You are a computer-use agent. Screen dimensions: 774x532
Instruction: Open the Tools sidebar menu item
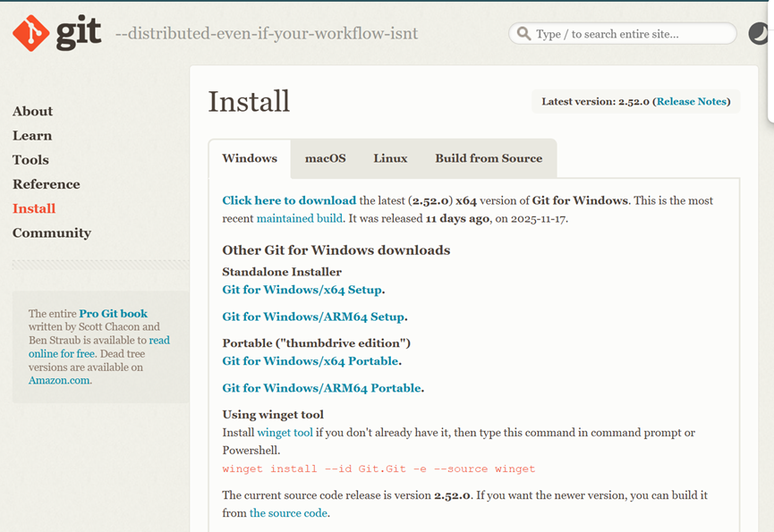pos(30,160)
